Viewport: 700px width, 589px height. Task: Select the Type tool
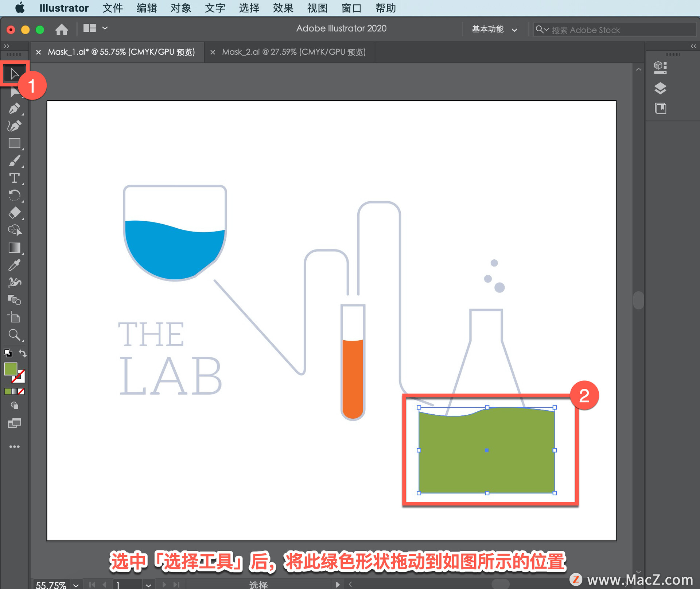coord(14,178)
